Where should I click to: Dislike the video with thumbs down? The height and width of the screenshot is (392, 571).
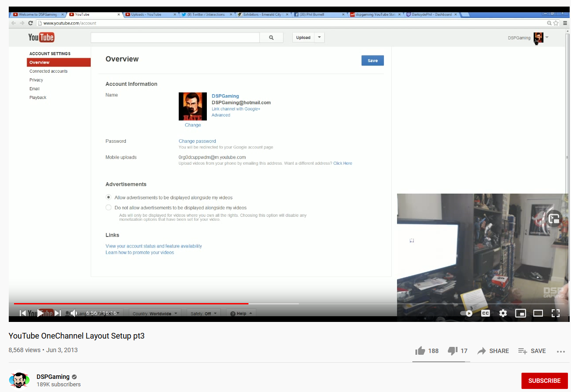pos(458,351)
